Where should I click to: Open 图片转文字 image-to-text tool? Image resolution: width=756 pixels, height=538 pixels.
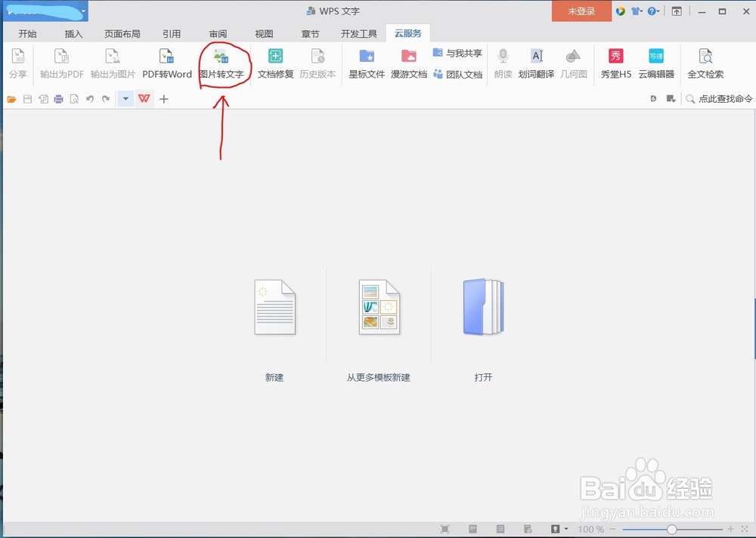222,63
